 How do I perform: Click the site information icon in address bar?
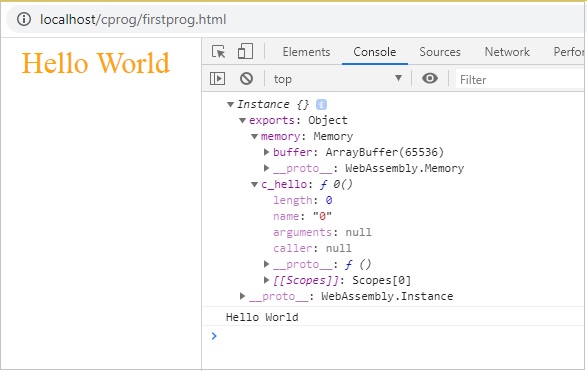click(24, 19)
